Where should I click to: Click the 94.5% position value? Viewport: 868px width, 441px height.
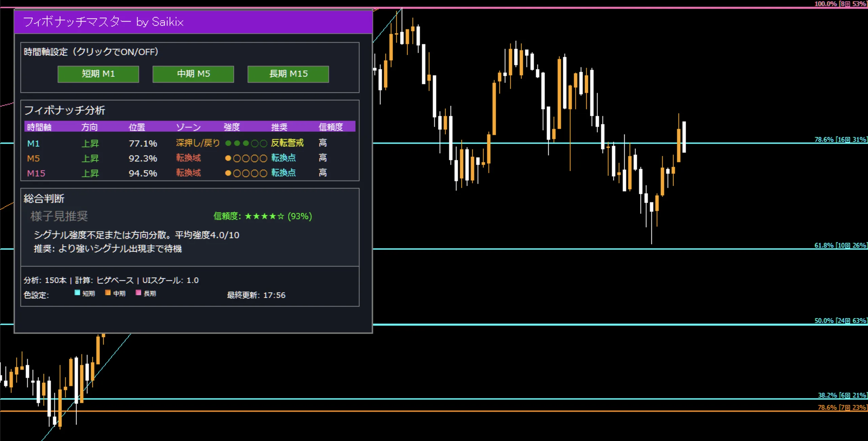pos(143,173)
